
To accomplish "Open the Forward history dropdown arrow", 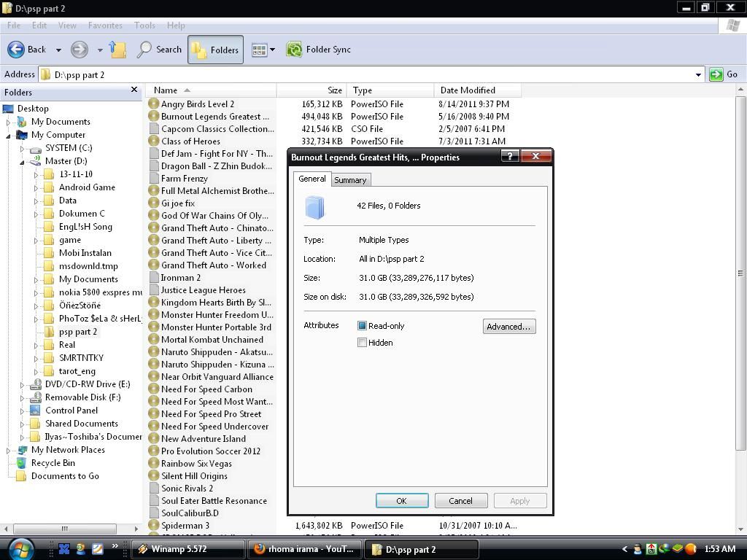I will tap(99, 50).
